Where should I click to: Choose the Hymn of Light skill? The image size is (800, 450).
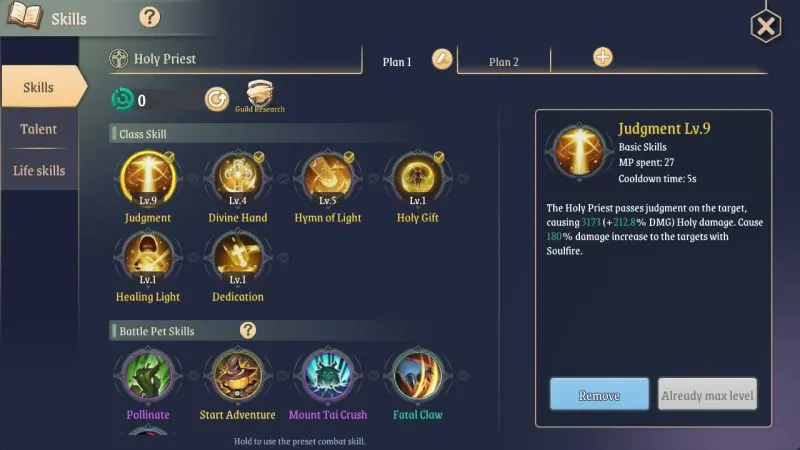328,178
